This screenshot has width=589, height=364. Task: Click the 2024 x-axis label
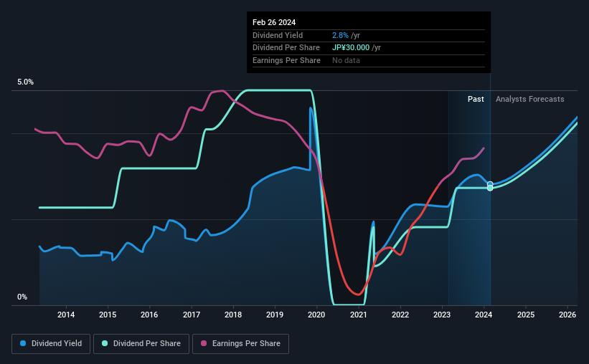[484, 315]
